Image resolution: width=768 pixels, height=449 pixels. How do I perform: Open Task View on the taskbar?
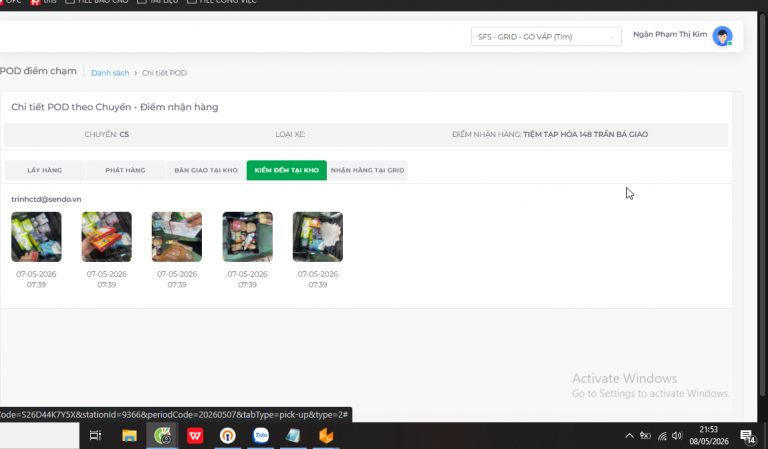point(95,435)
